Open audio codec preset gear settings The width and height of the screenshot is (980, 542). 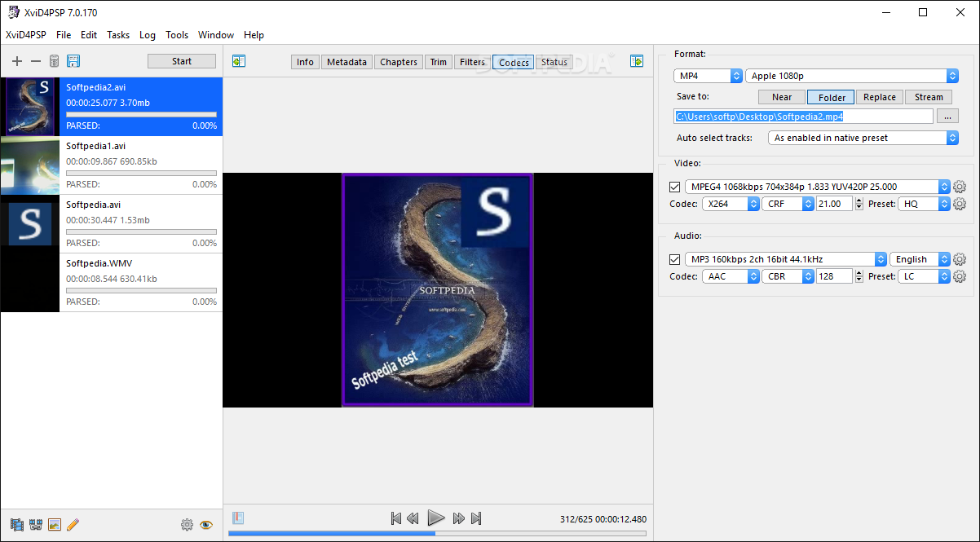960,276
